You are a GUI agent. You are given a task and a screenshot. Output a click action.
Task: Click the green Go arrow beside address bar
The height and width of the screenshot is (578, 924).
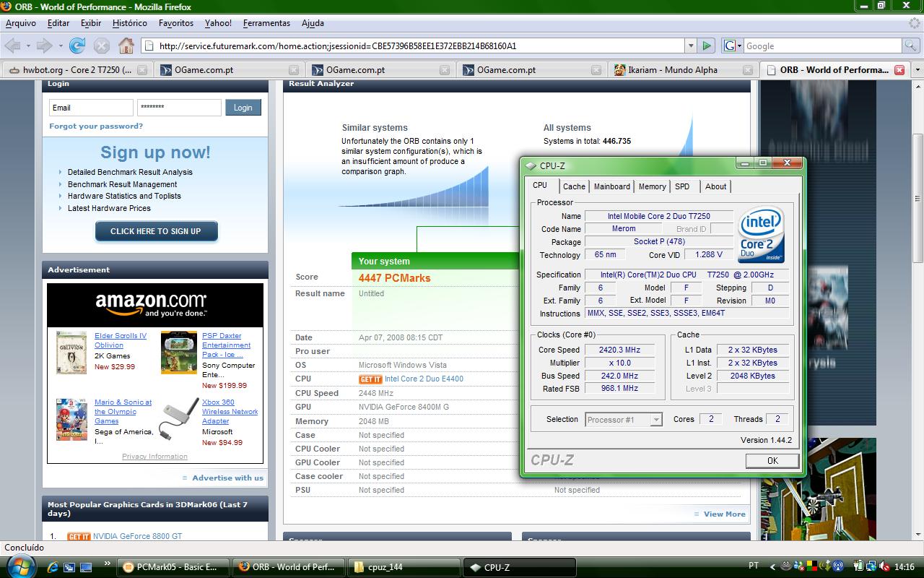click(x=707, y=46)
